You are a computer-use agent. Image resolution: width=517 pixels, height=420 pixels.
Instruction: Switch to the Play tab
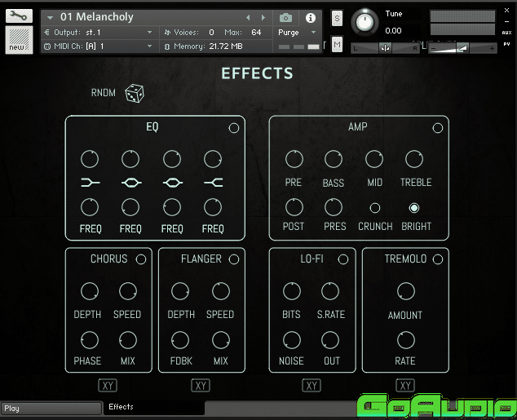49,408
